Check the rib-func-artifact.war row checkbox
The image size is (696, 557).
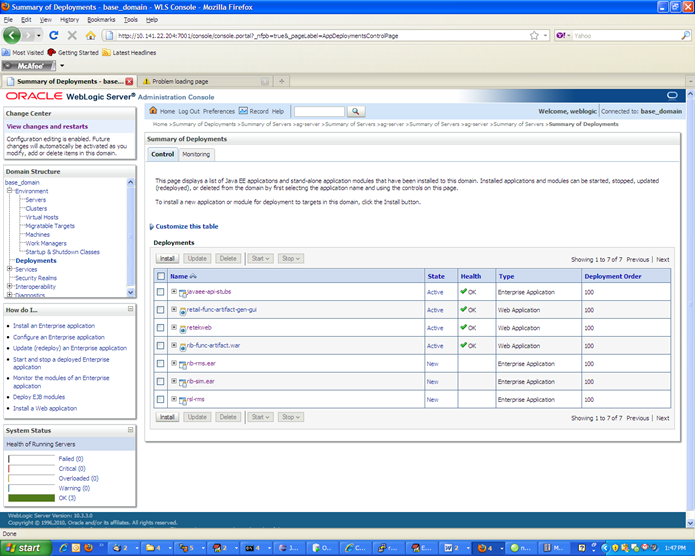[x=161, y=345]
